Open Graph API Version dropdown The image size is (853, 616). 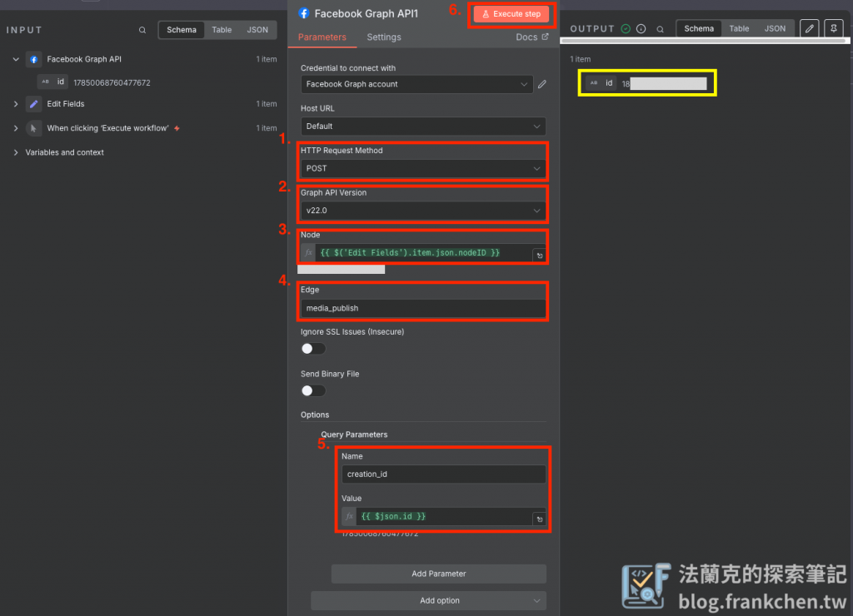pos(423,211)
